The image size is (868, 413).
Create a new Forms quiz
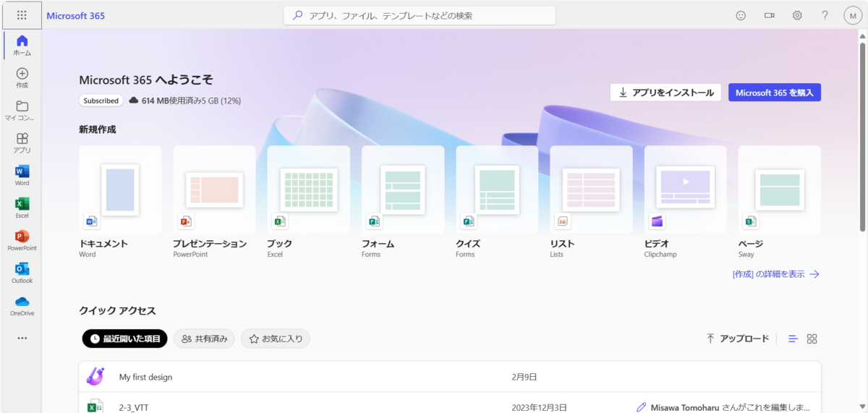[497, 203]
